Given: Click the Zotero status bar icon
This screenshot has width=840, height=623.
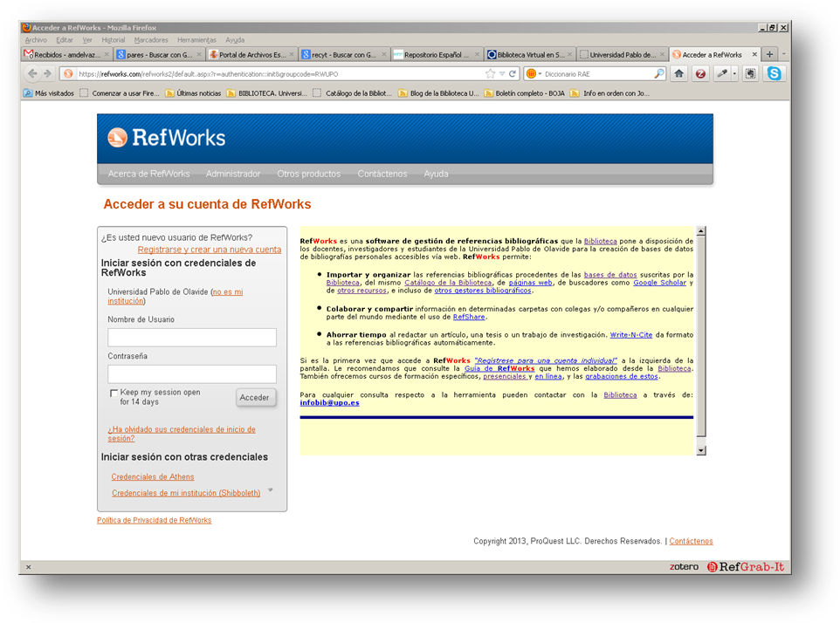Looking at the screenshot, I should coord(684,567).
